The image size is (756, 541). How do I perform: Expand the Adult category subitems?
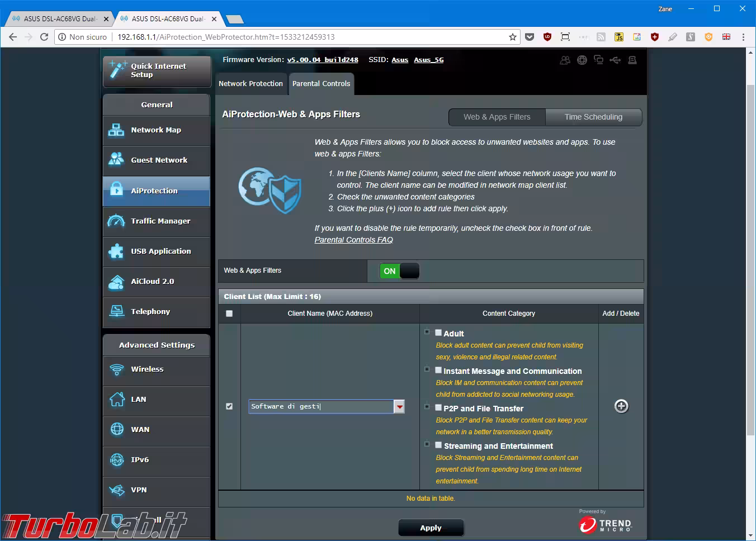pyautogui.click(x=427, y=332)
